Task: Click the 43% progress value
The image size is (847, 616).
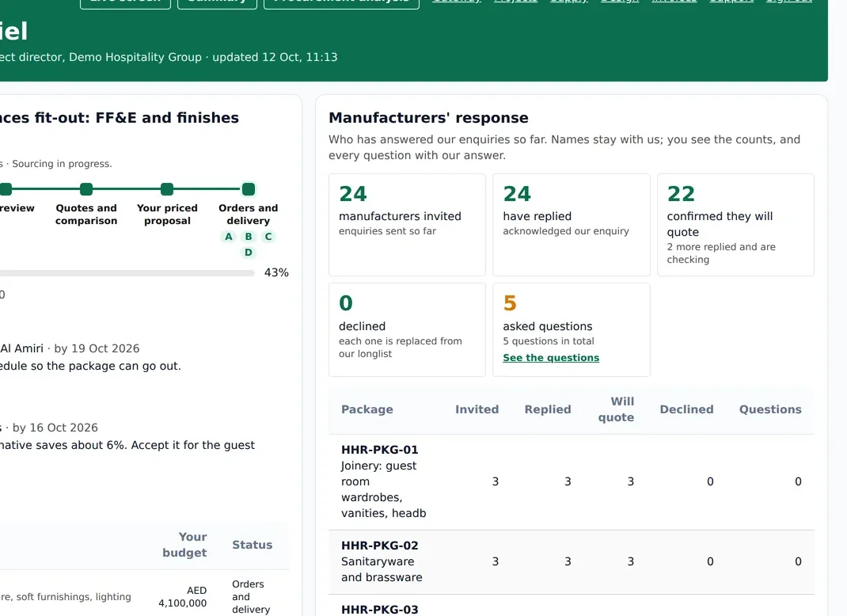Action: point(276,272)
